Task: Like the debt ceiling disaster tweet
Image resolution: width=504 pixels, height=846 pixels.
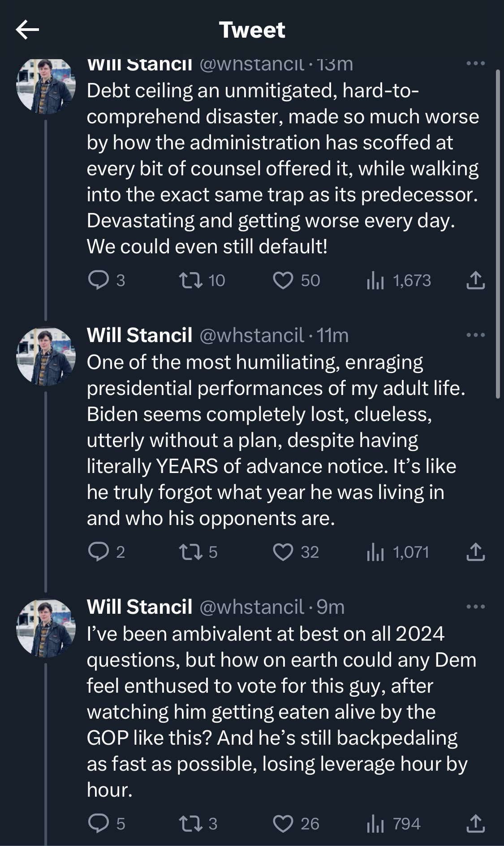Action: coord(283,281)
